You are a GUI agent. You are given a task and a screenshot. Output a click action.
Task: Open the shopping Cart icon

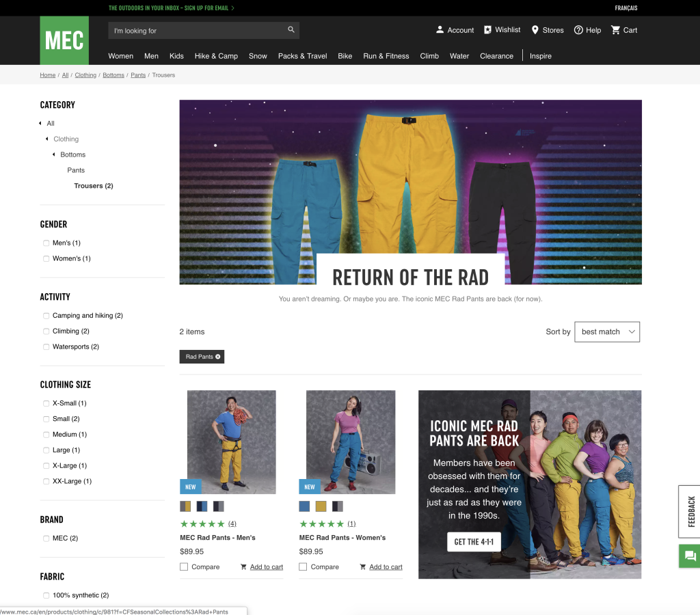[616, 30]
